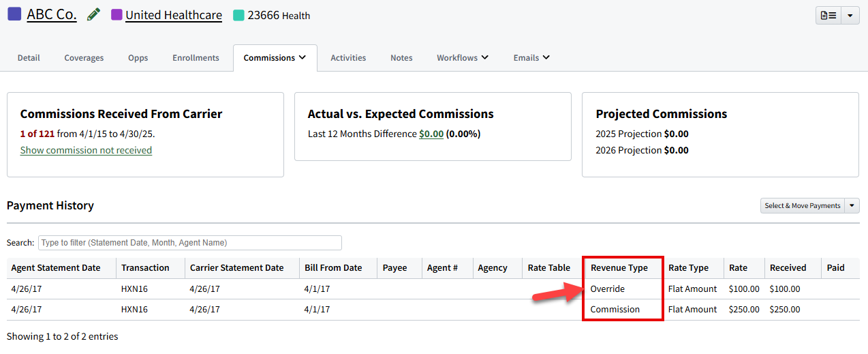Open the United Healthcare link
868x354 pixels.
pyautogui.click(x=174, y=15)
